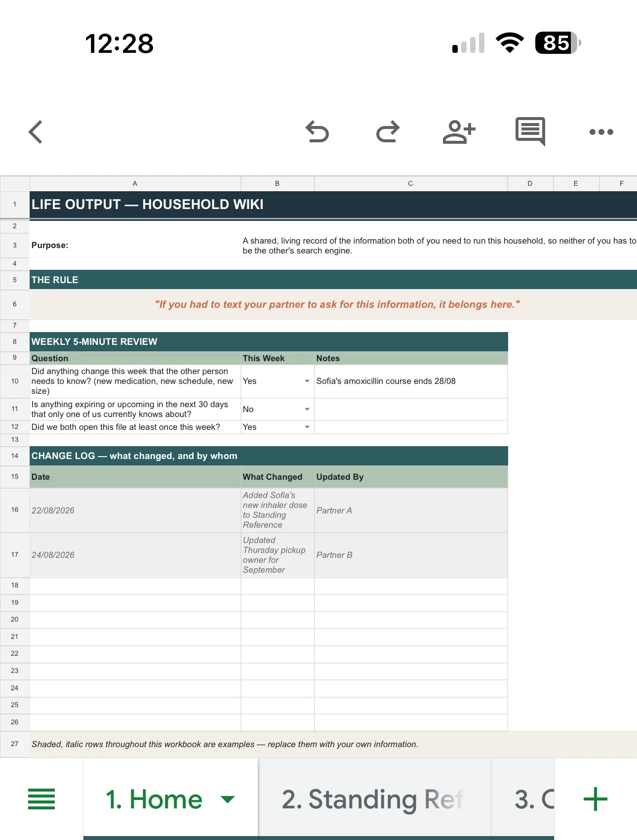Select column C header
637x840 pixels.
coord(410,183)
